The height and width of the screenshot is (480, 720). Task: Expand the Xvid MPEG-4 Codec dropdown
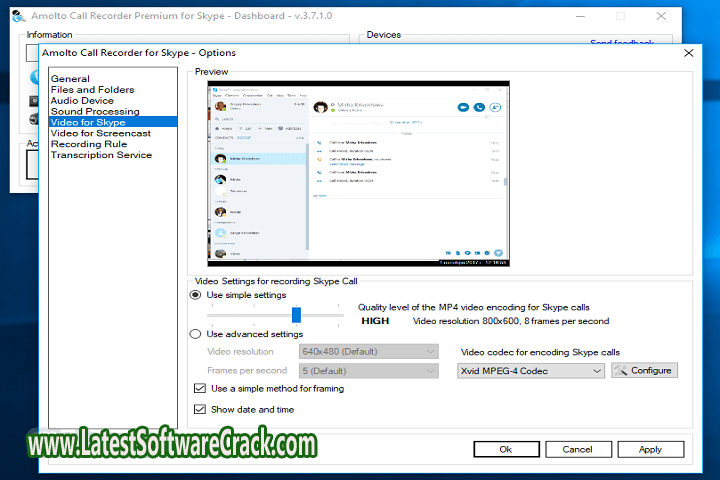coord(531,371)
